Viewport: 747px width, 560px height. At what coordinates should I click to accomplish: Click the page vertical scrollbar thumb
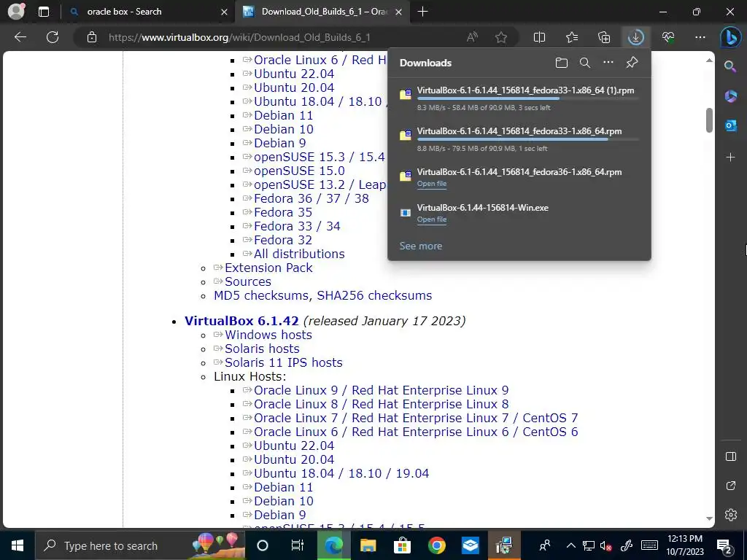pyautogui.click(x=709, y=120)
